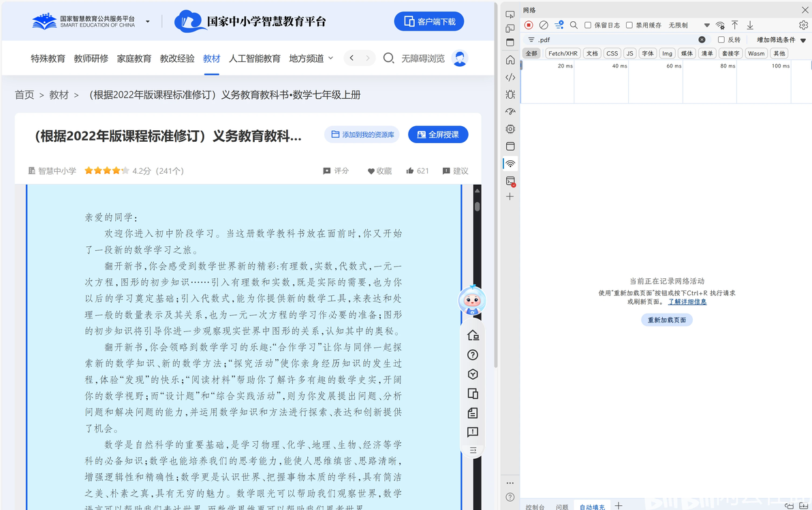Viewport: 812px width, 510px height.
Task: Click 全屏授课 button
Action: (x=438, y=134)
